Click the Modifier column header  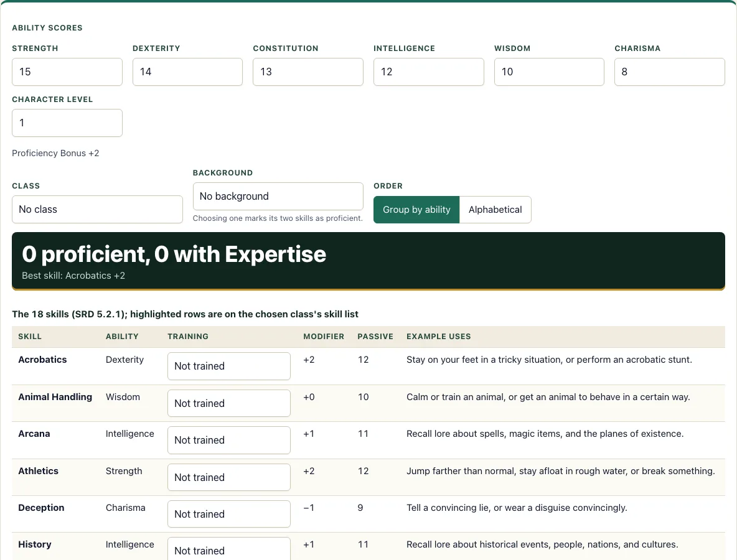pos(324,337)
